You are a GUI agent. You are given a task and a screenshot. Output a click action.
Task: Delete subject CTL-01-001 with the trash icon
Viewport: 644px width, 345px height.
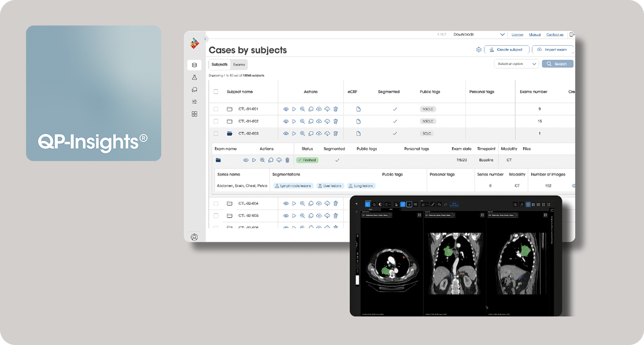pos(335,109)
